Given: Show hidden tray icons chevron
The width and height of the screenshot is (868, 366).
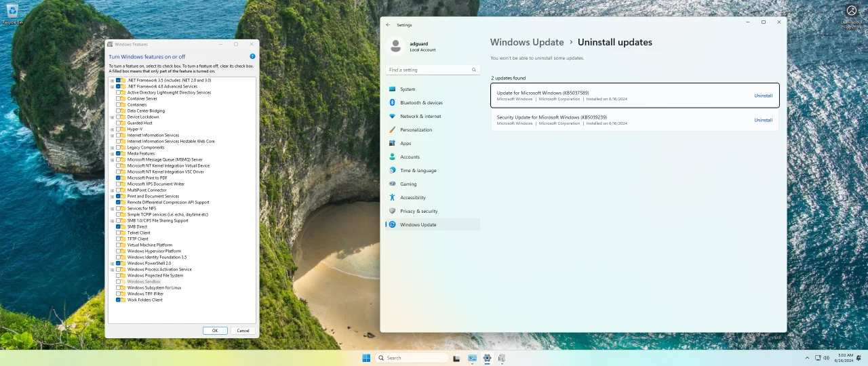Looking at the screenshot, I should (x=807, y=358).
